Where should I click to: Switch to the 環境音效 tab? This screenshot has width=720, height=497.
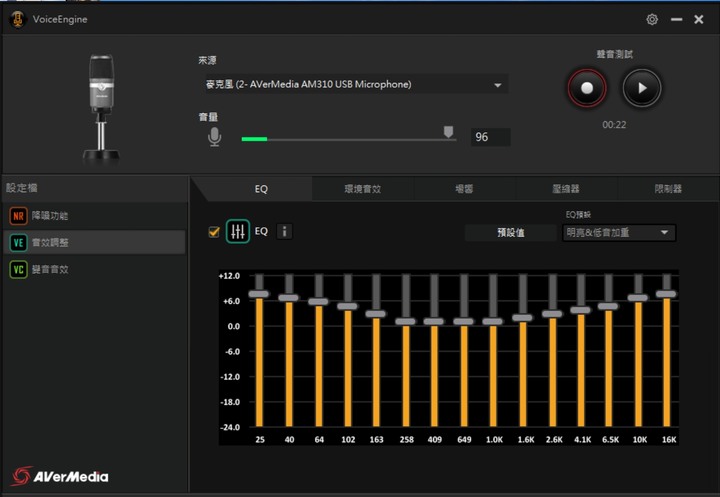pos(363,189)
